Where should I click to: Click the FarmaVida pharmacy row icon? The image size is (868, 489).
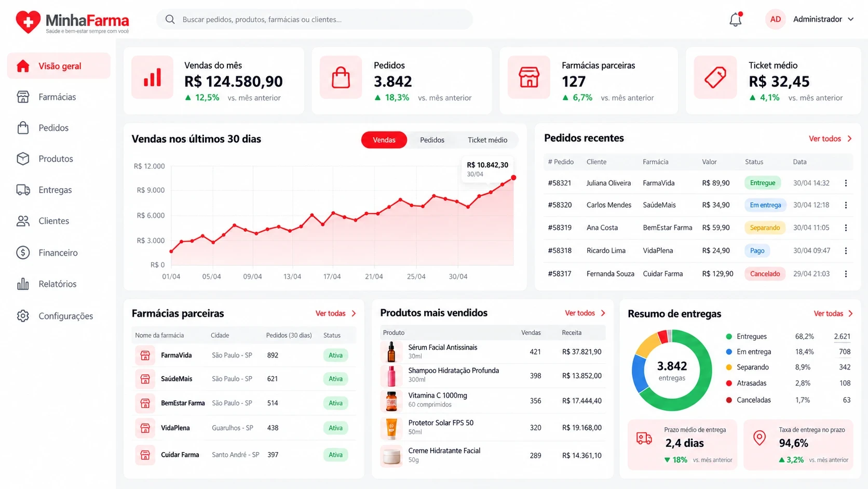coord(145,355)
